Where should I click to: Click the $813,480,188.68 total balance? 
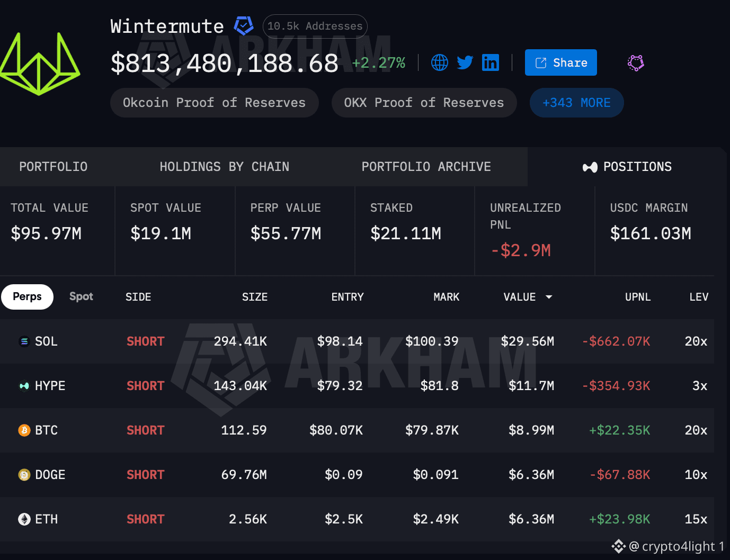(x=225, y=64)
